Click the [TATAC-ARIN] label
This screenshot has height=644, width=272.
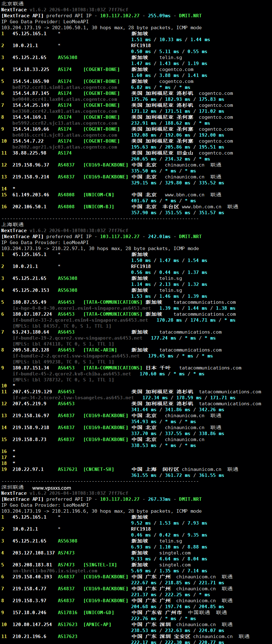point(100,350)
